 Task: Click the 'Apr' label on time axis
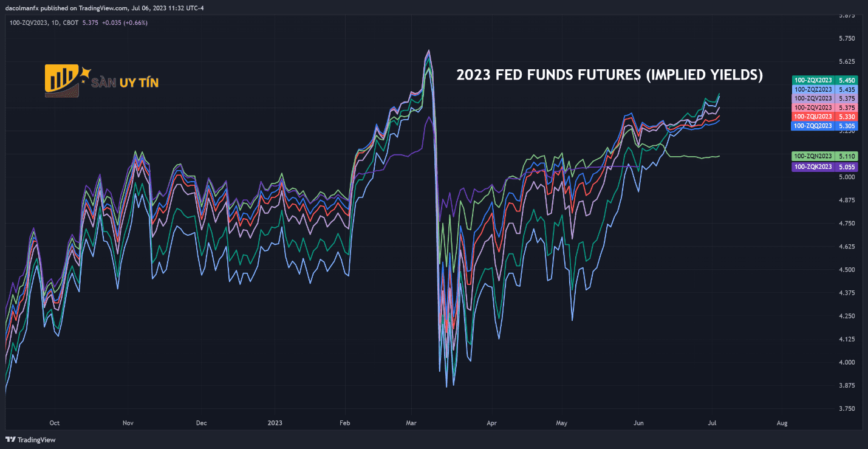point(491,423)
